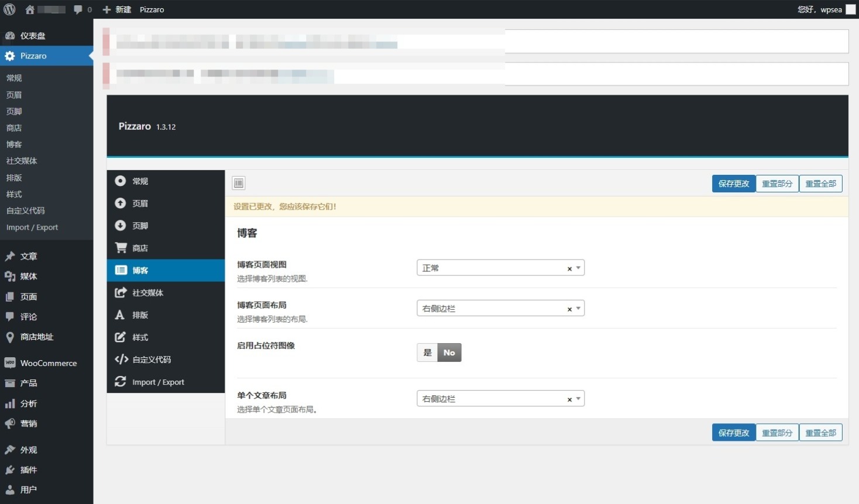Open the 样式 submenu item in left sidebar

(14, 194)
